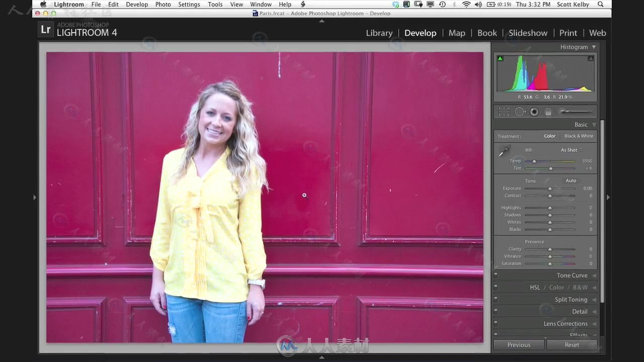Select the Spot Removal tool
Screen dimensions: 644x362
point(520,112)
